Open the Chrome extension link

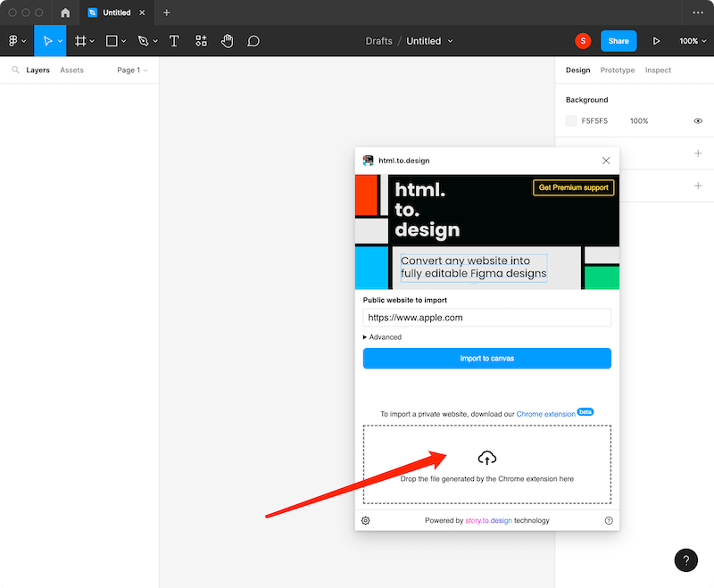point(545,414)
